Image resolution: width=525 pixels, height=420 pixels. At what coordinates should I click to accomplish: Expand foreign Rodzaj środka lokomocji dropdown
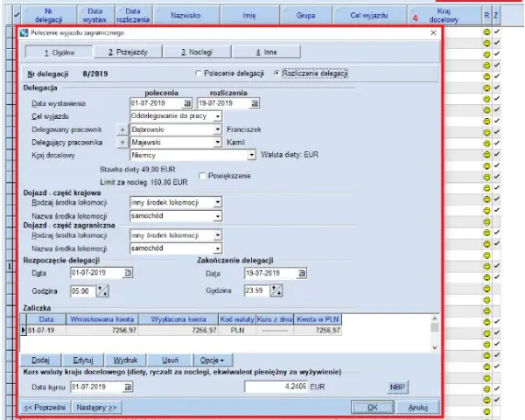[x=218, y=235]
